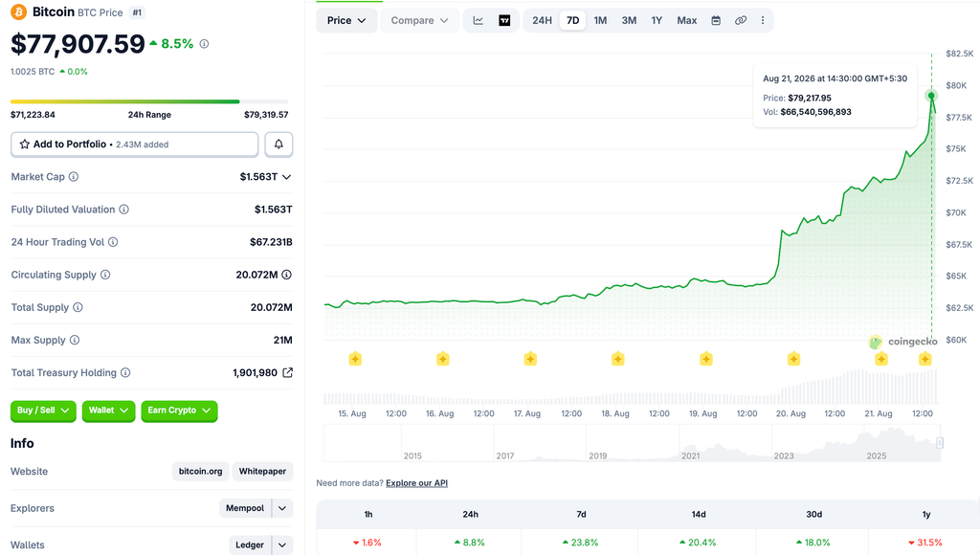Image resolution: width=980 pixels, height=555 pixels.
Task: Copy chart link icon
Action: tap(741, 21)
